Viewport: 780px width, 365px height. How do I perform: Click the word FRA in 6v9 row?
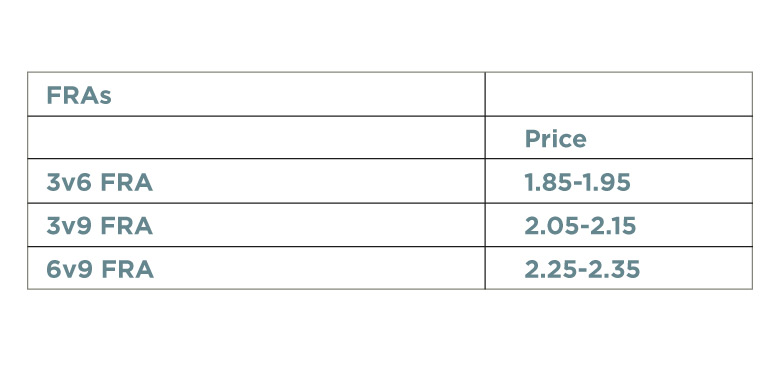click(127, 270)
